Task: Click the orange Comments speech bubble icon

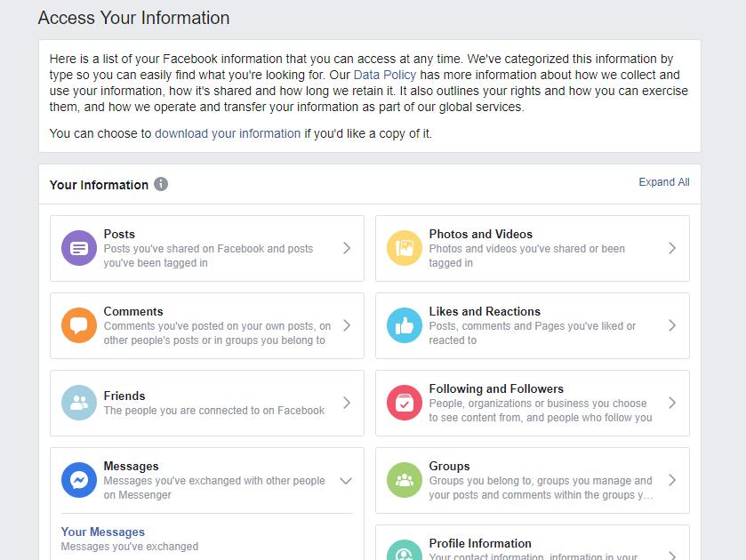Action: (79, 325)
